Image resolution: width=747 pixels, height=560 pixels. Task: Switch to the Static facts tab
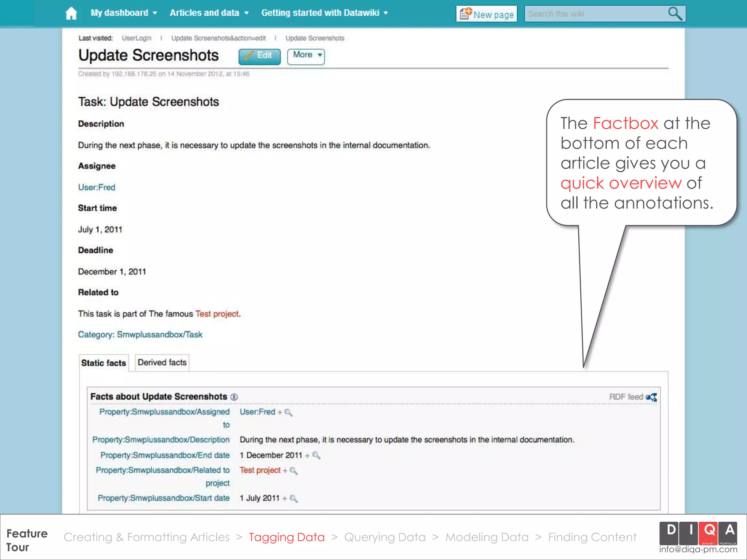[104, 363]
